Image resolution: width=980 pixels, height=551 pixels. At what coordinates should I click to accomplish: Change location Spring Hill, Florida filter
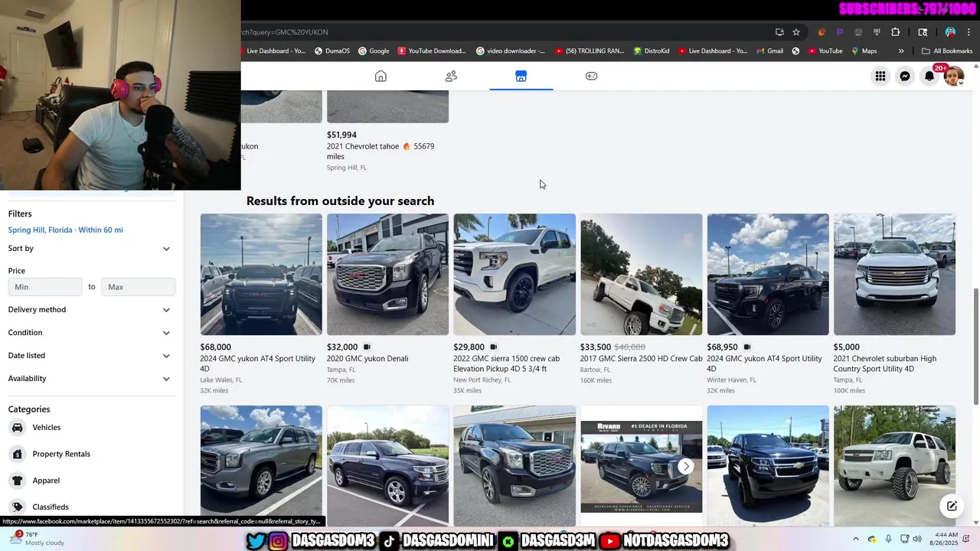click(x=66, y=230)
